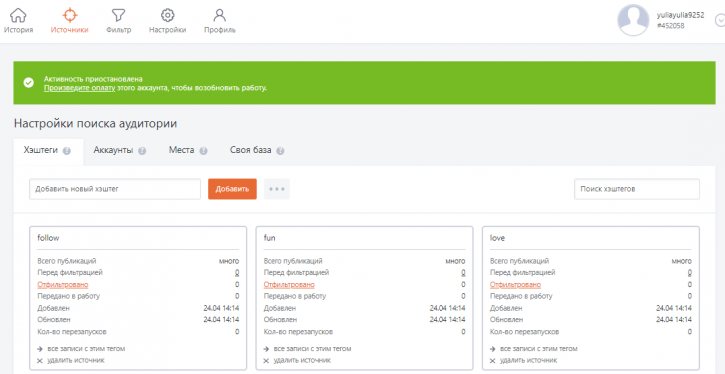The image size is (725, 374).
Task: Switch to the Аккаунты tab
Action: [x=113, y=151]
